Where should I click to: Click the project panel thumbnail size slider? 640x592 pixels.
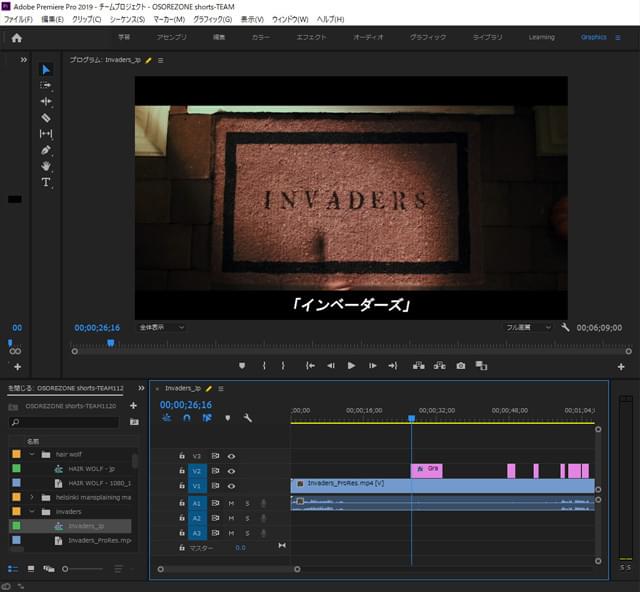pyautogui.click(x=65, y=569)
